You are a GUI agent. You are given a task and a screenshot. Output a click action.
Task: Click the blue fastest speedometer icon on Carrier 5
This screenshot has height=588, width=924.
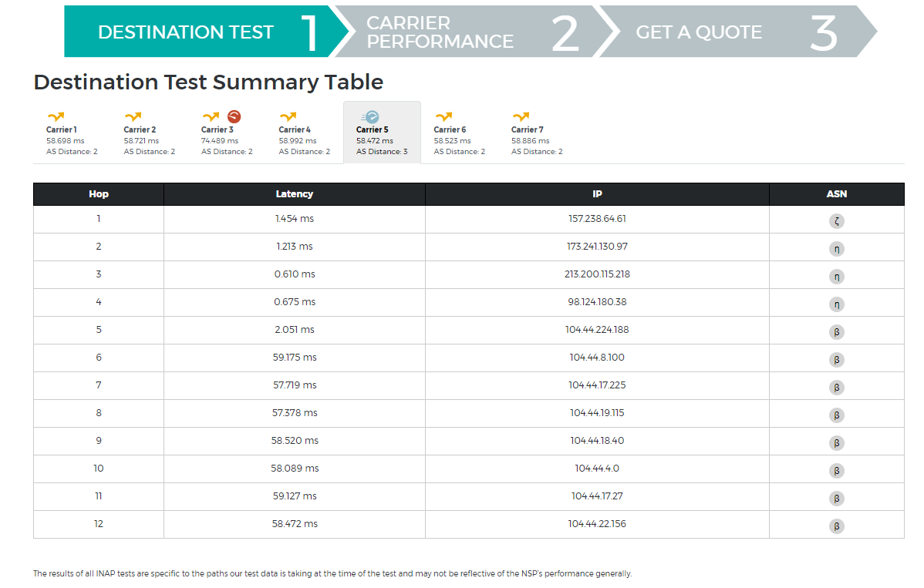point(372,117)
